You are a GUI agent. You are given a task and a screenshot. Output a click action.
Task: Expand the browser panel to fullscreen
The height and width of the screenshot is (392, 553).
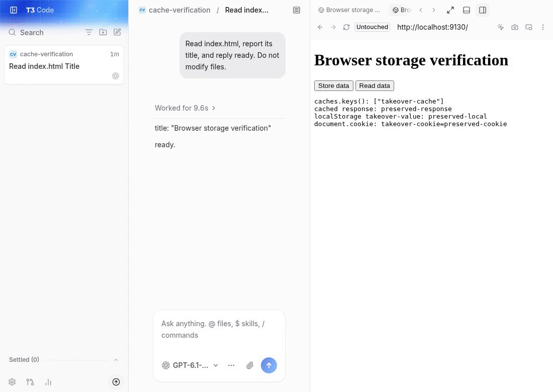(450, 10)
